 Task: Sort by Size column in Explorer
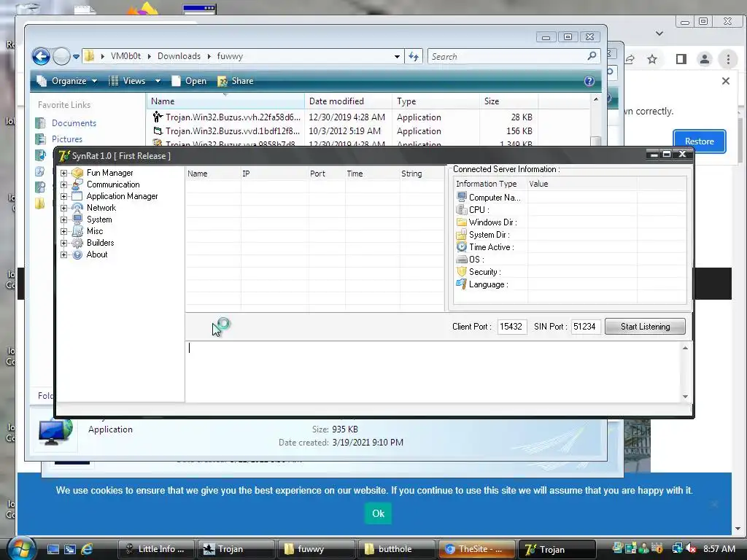(508, 101)
